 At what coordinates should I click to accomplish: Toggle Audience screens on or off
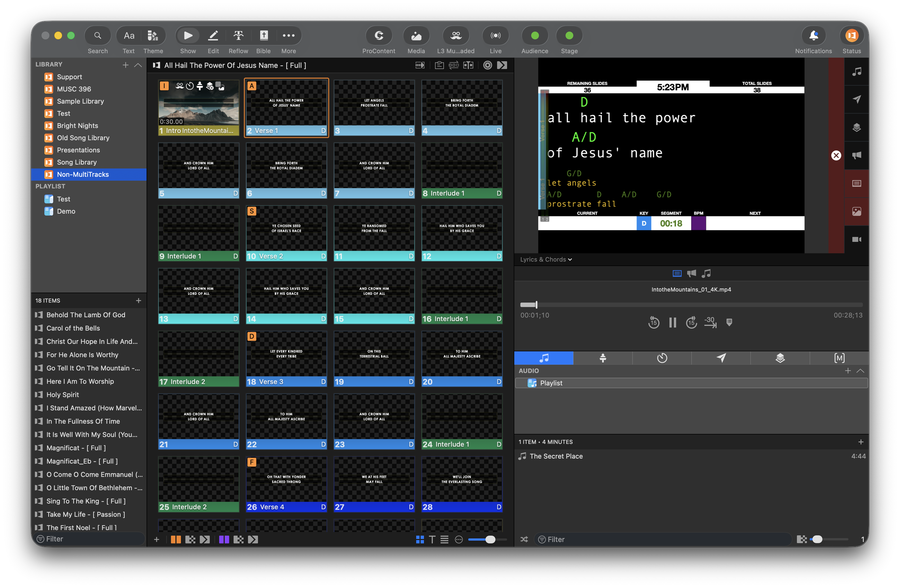tap(535, 35)
